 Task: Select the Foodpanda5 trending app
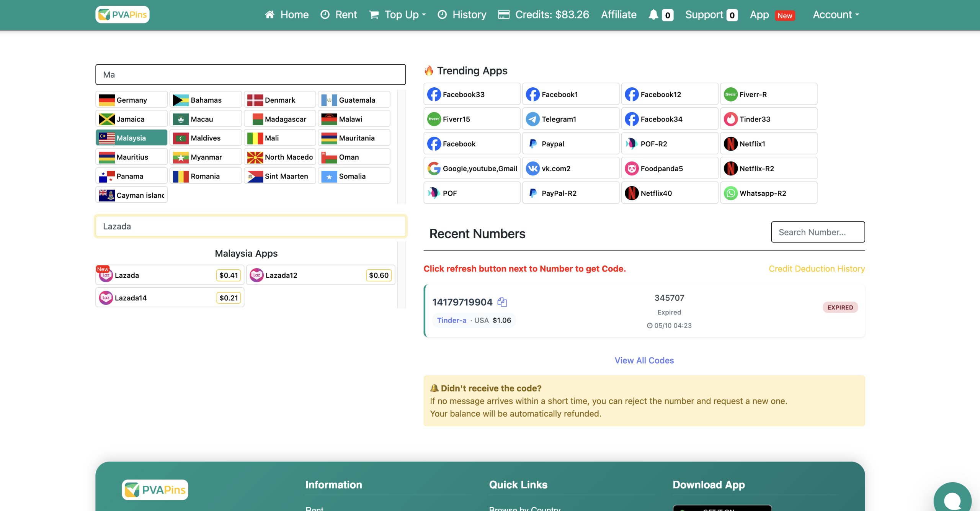[669, 169]
